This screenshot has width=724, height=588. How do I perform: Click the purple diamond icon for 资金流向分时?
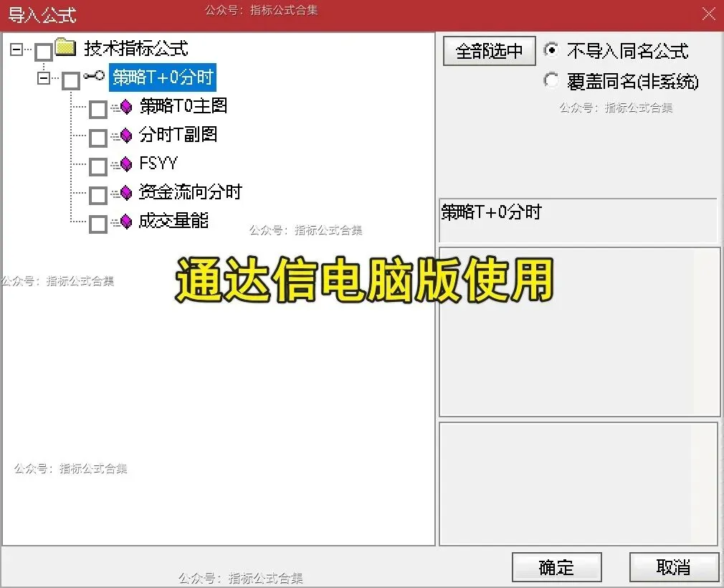coord(125,192)
